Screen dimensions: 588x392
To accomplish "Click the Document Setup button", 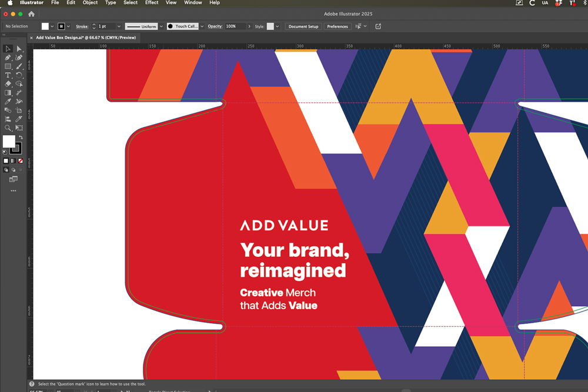I will tap(303, 26).
